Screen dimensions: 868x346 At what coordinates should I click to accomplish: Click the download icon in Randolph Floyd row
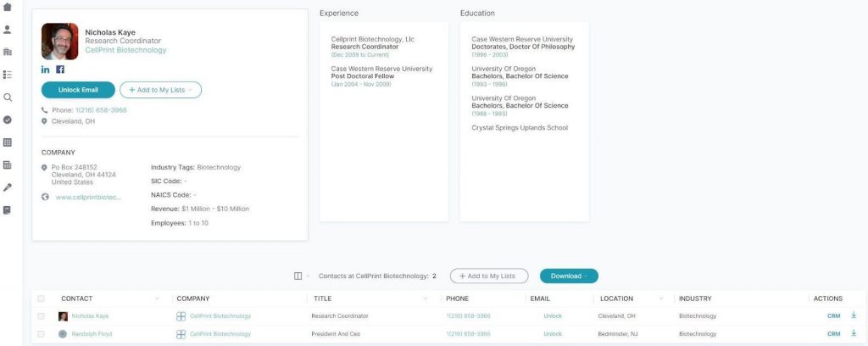[854, 333]
